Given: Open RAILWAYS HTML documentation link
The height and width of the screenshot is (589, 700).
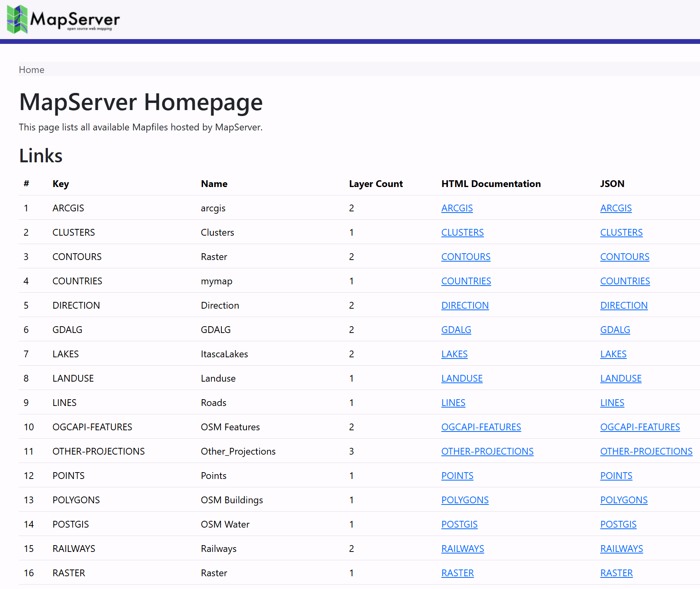Looking at the screenshot, I should (463, 549).
